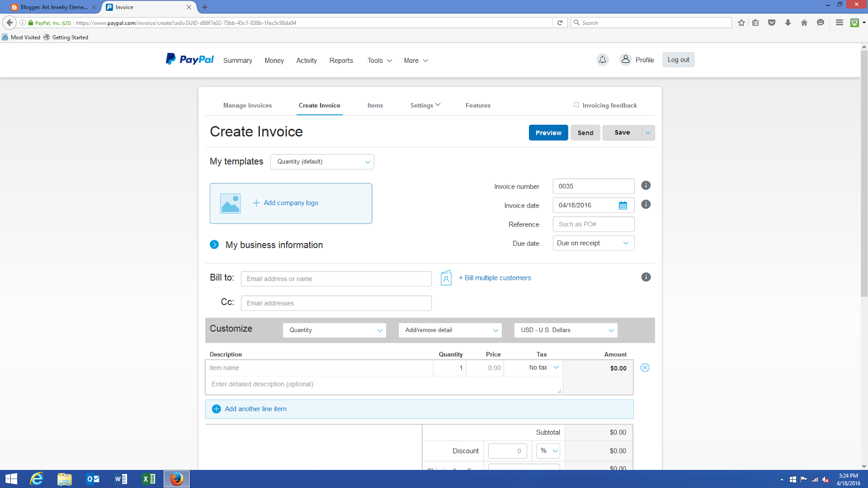Click the plus icon beside Add another line item
Viewport: 868px width, 488px height.
[x=216, y=409]
